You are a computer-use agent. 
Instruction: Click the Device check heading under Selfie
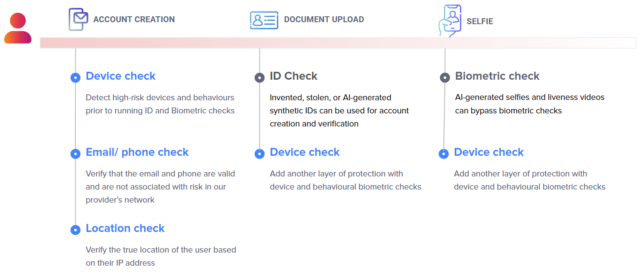point(488,152)
